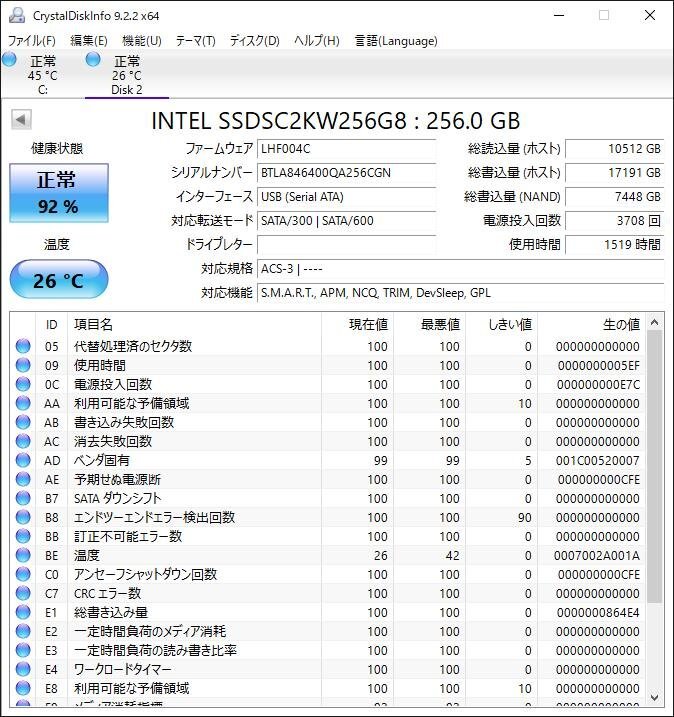Click the empty ドライブレター field
The width and height of the screenshot is (674, 717).
346,245
